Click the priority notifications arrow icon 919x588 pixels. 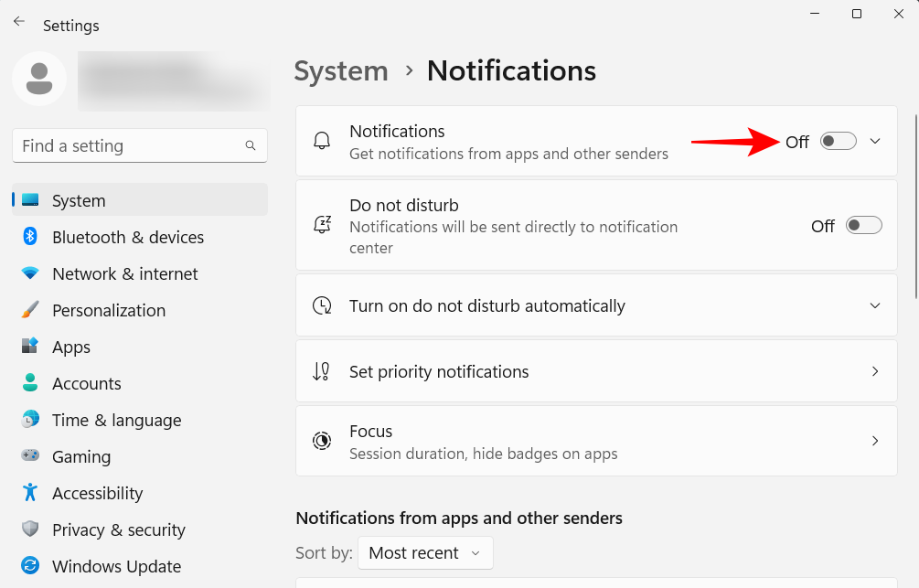pos(321,371)
